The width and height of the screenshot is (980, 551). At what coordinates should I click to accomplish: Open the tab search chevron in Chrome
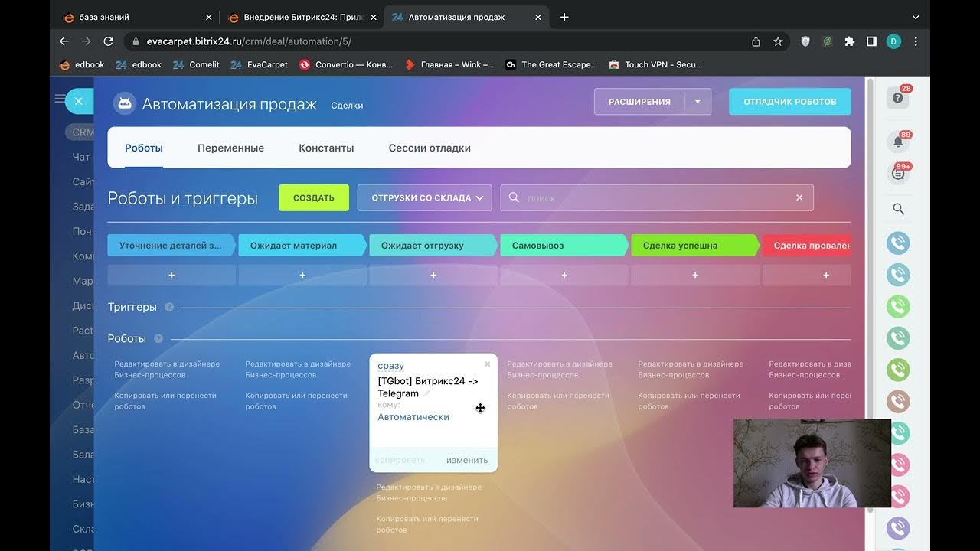click(916, 17)
